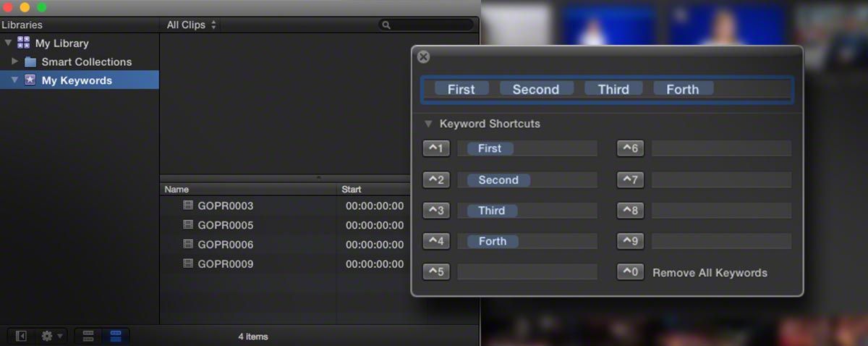Screen dimensions: 868x346
Task: Click the empty ^8 shortcut field
Action: [x=721, y=211]
